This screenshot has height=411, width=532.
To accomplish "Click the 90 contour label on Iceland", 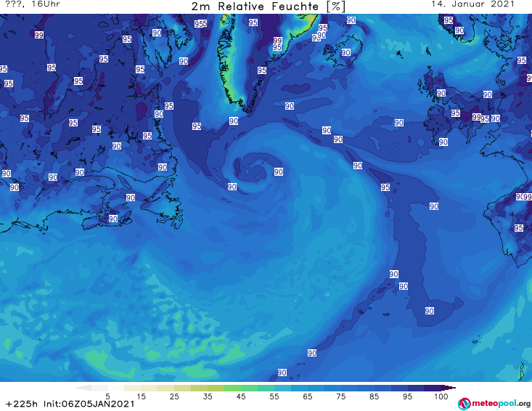I will click(345, 52).
